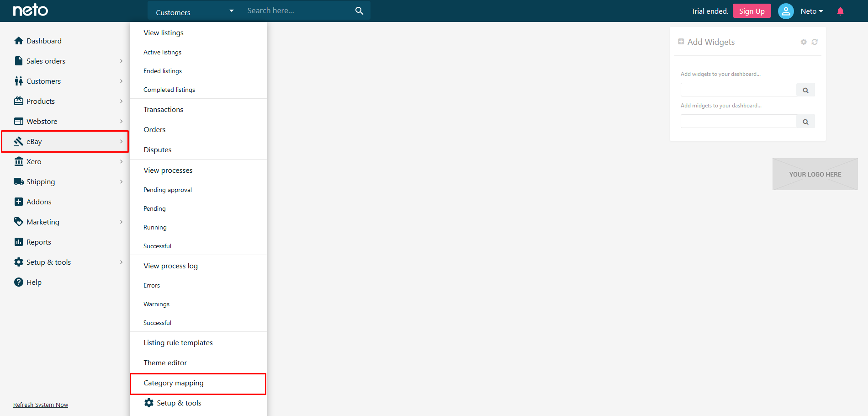Click the Help question mark icon

point(19,282)
